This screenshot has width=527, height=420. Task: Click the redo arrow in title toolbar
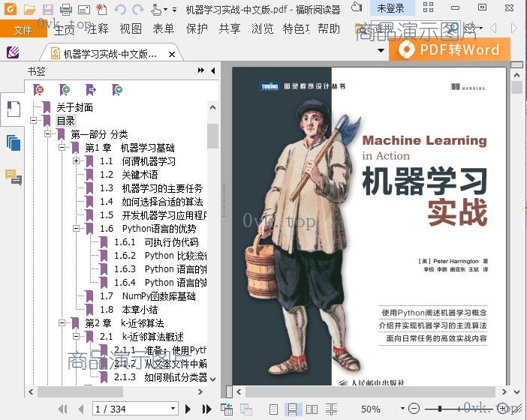pos(138,10)
